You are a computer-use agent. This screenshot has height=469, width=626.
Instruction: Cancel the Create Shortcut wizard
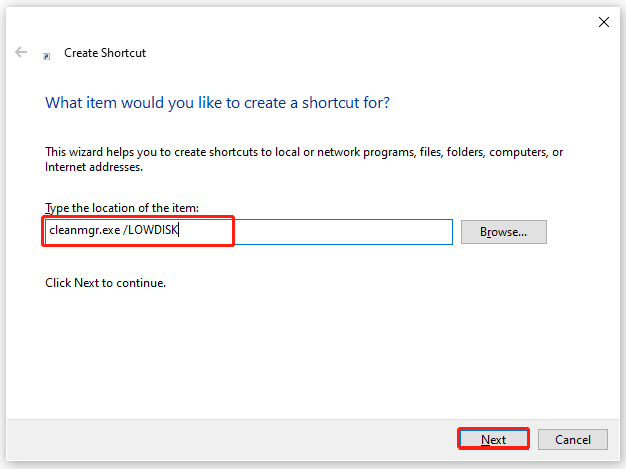pos(573,439)
